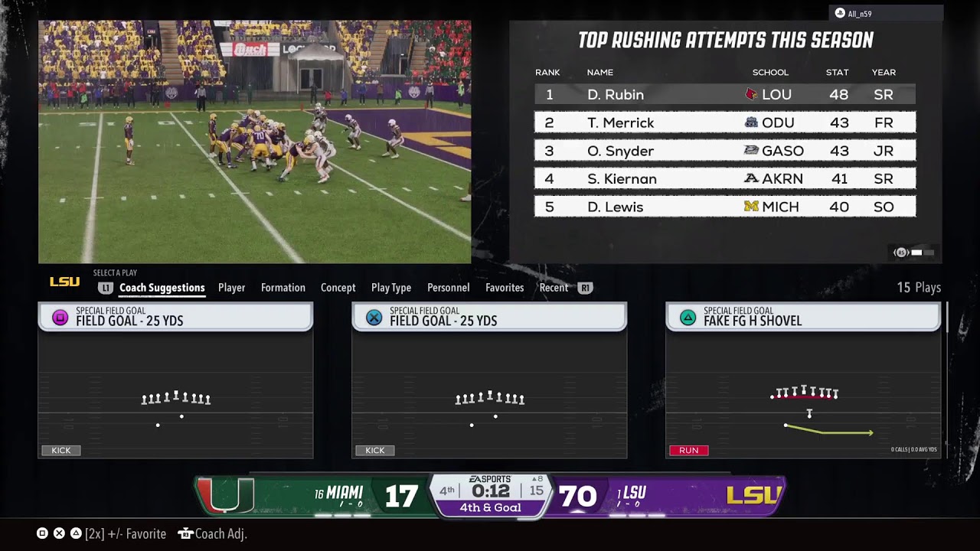
Task: Switch to the Play Type tab
Action: 391,288
